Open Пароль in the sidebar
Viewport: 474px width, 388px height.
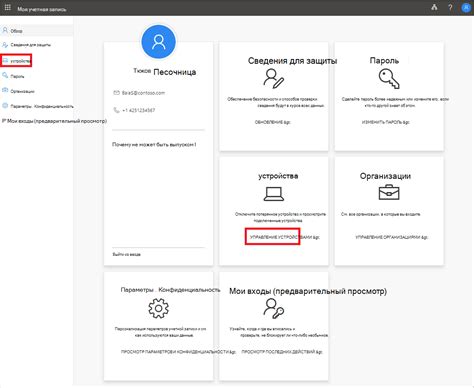[x=17, y=76]
